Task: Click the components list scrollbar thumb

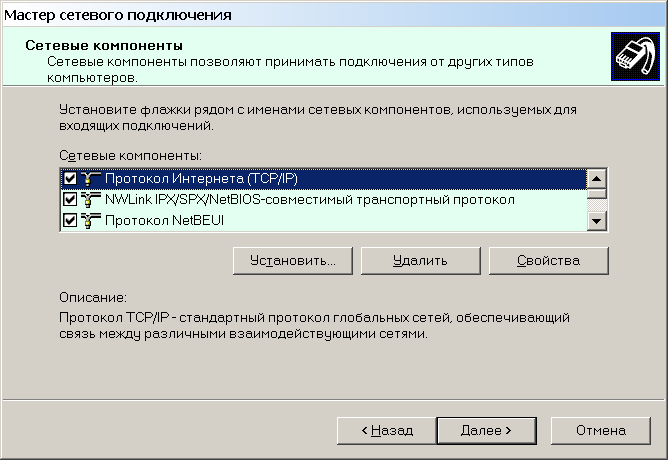Action: (597, 195)
